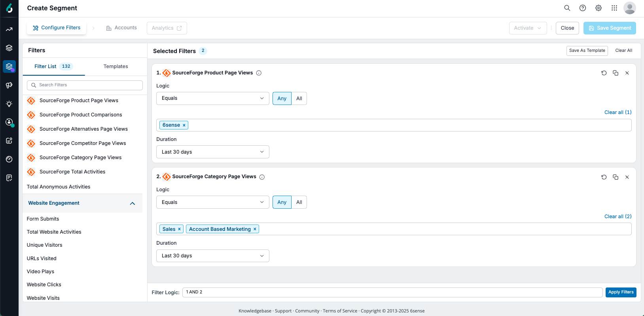Viewport: 644px width, 316px height.
Task: Select Any for Product Page Views logic
Action: pos(282,98)
